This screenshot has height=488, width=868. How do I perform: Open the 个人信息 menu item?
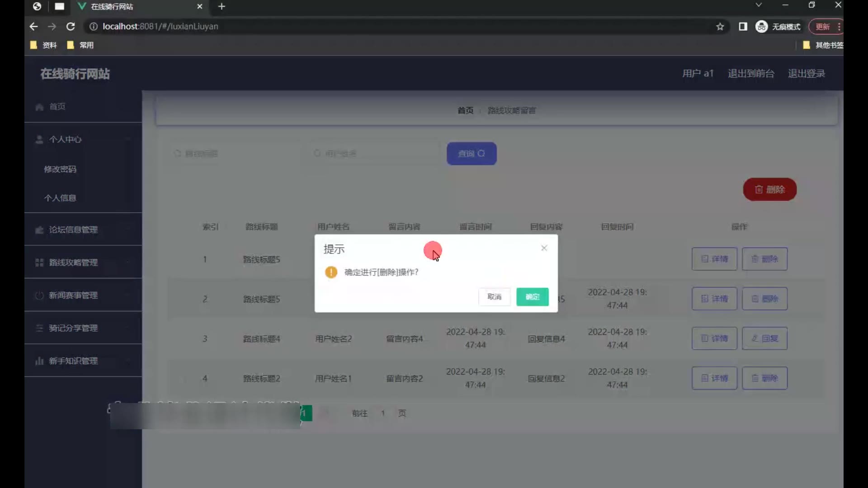point(60,198)
